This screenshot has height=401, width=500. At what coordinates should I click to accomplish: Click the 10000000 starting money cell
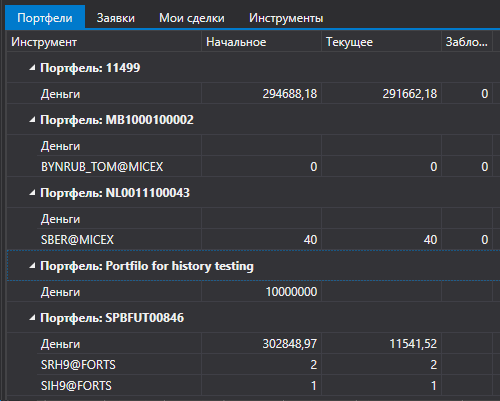point(262,292)
